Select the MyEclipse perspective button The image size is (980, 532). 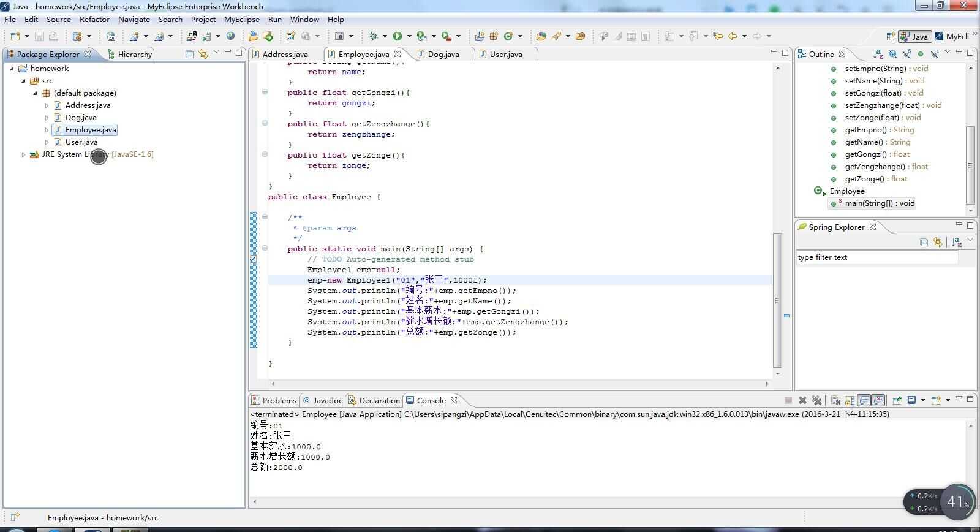pyautogui.click(x=952, y=36)
